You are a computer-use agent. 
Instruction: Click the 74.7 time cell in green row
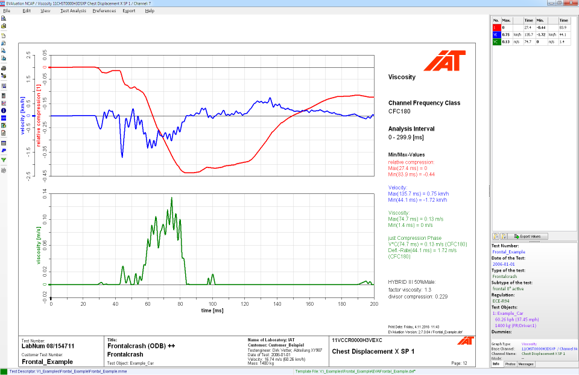tap(529, 42)
